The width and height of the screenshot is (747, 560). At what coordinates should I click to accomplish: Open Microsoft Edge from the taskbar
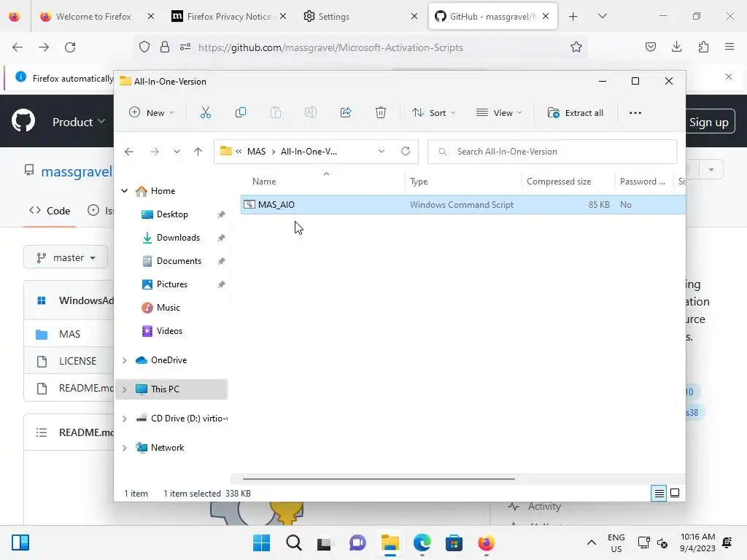point(422,542)
